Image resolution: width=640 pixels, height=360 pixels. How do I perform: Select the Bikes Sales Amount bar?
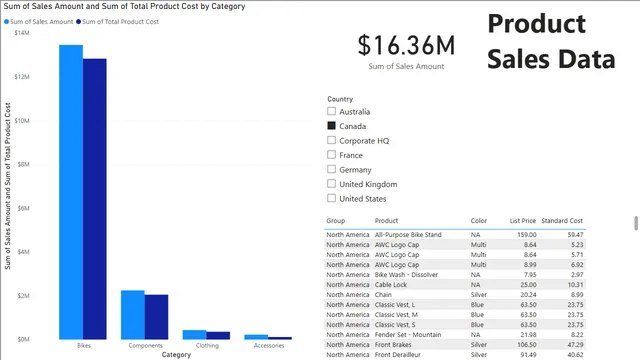(x=71, y=192)
